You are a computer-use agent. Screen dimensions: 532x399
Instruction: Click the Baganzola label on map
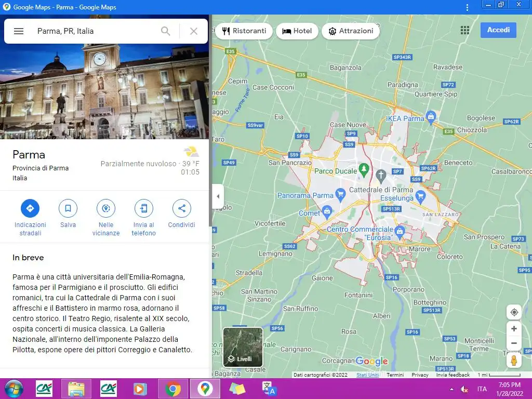coord(345,68)
